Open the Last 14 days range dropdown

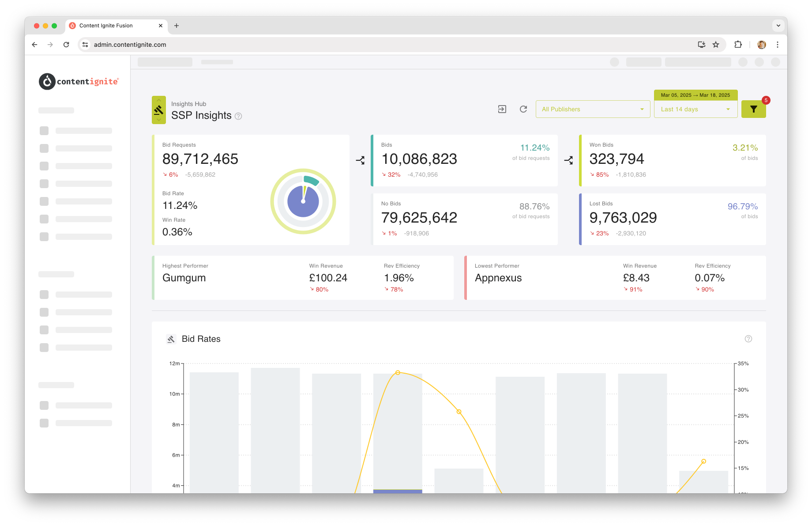point(695,109)
